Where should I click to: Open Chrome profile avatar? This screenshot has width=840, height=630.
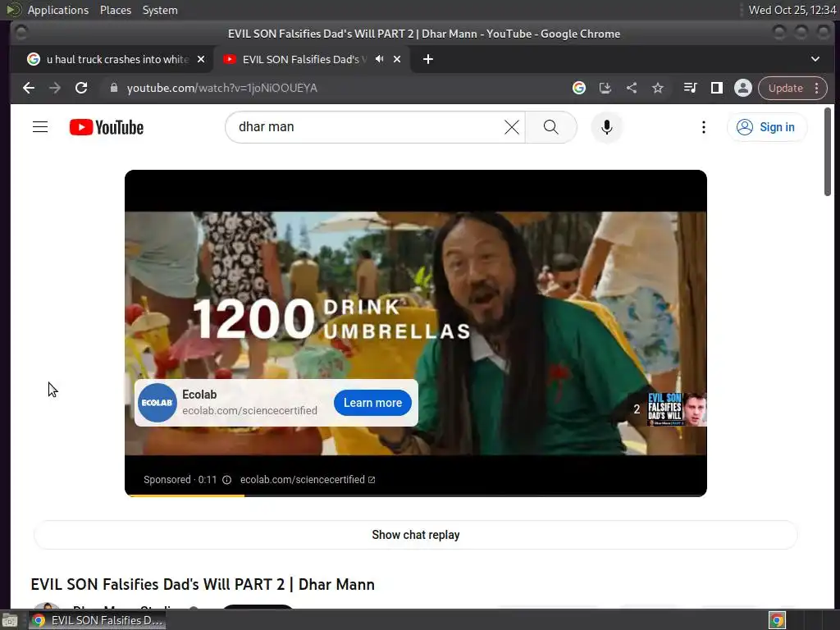(743, 88)
